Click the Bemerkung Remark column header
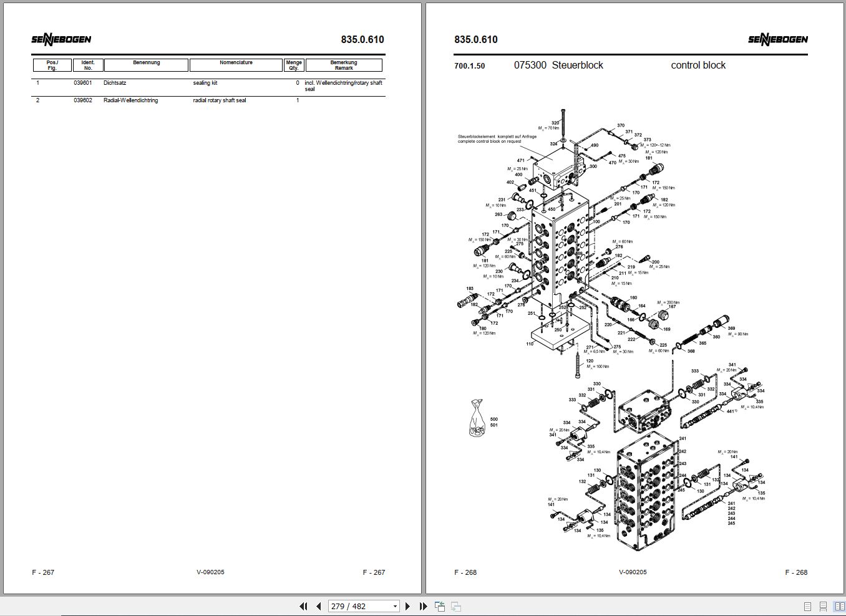Image resolution: width=846 pixels, height=616 pixels. (344, 65)
